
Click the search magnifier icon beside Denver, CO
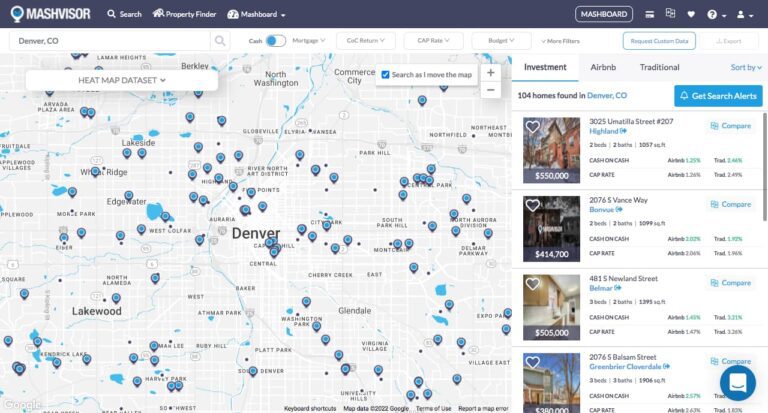tap(220, 41)
